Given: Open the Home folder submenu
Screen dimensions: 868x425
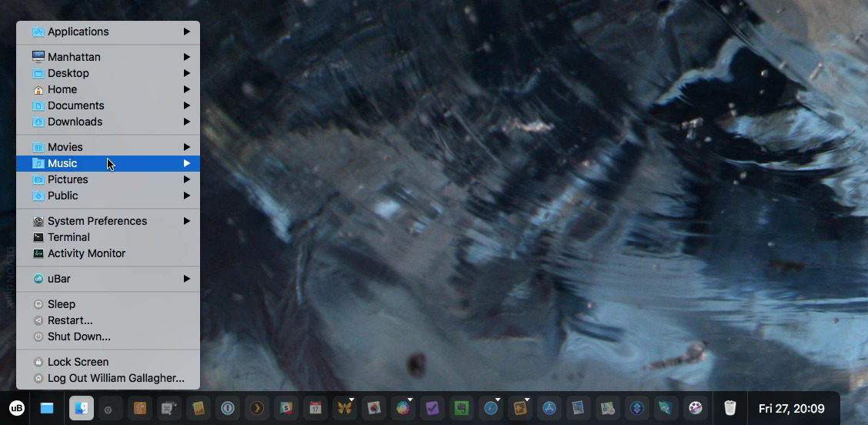Looking at the screenshot, I should [108, 89].
